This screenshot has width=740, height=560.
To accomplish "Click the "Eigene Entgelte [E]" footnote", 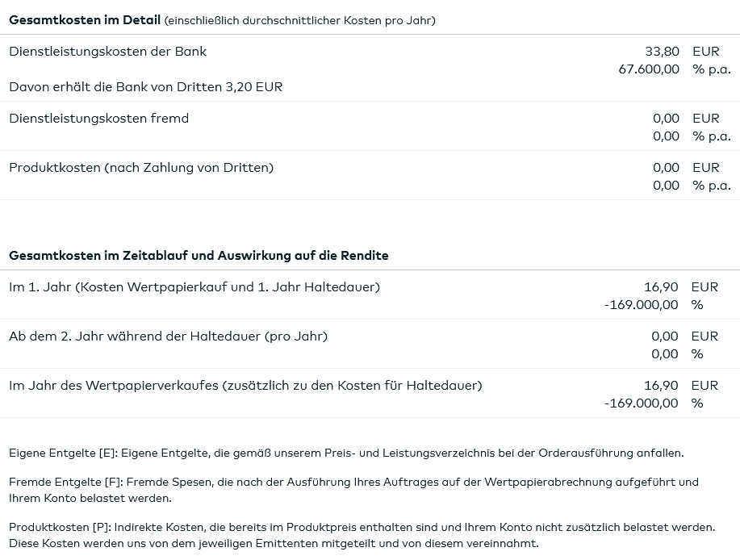I will coord(346,453).
